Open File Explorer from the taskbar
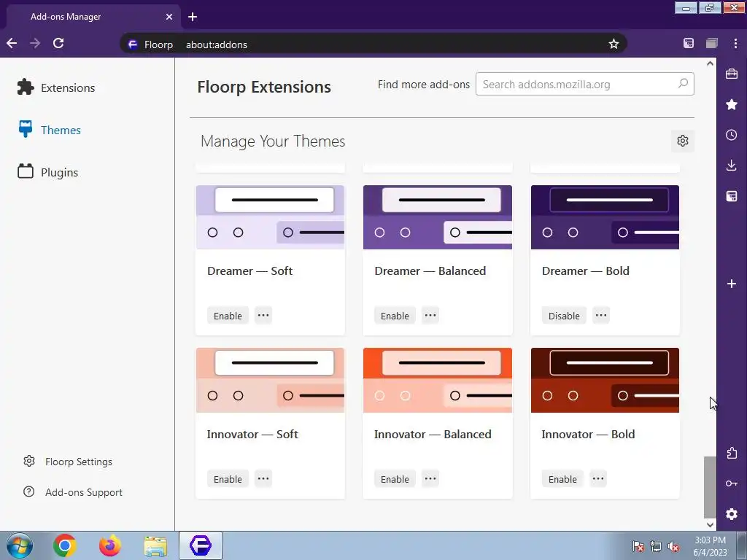This screenshot has height=560, width=747. [x=155, y=545]
